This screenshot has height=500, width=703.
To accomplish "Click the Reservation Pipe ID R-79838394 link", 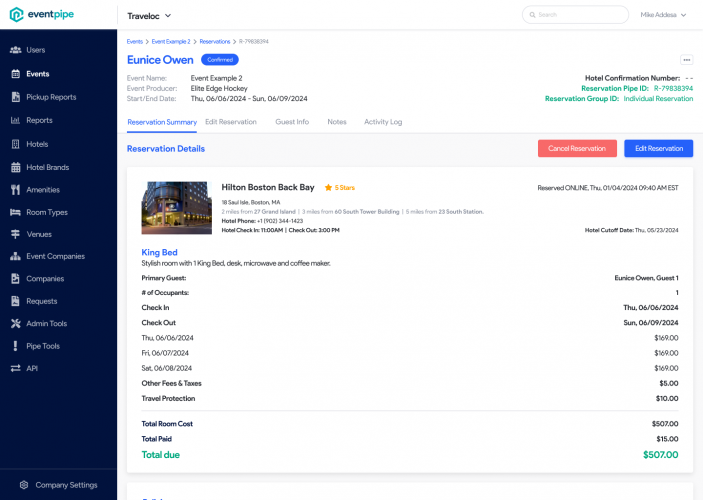I will point(673,88).
